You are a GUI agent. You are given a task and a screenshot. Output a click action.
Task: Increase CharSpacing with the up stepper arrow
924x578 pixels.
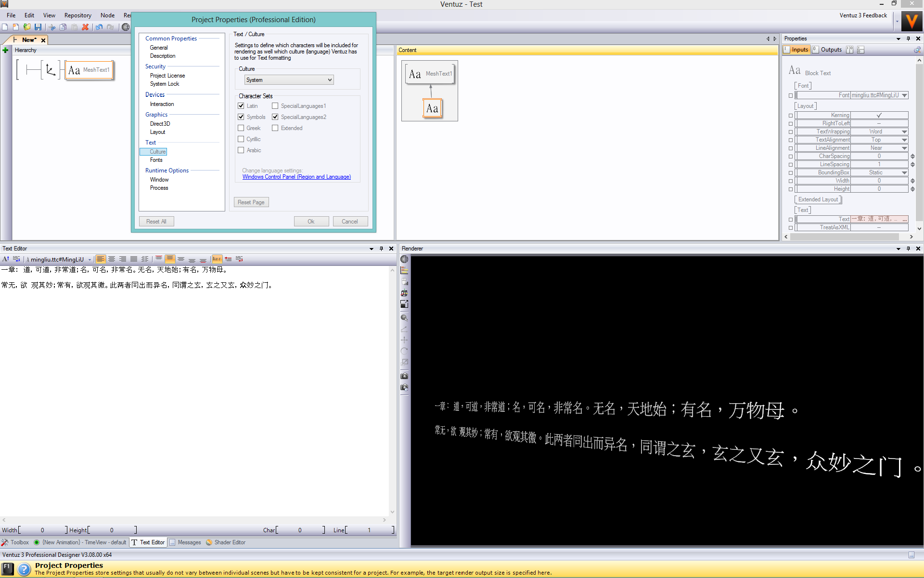pyautogui.click(x=912, y=155)
